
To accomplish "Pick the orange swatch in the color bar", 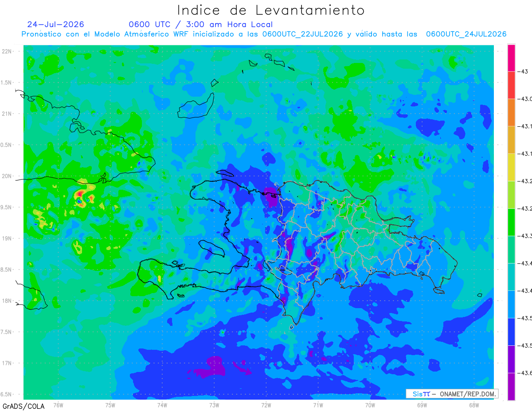I will pyautogui.click(x=511, y=113).
